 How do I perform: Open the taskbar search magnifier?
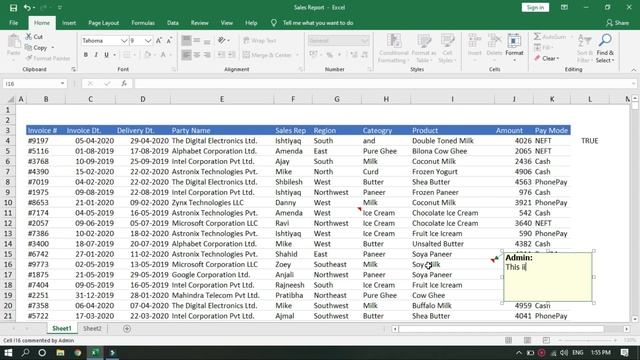(x=25, y=353)
